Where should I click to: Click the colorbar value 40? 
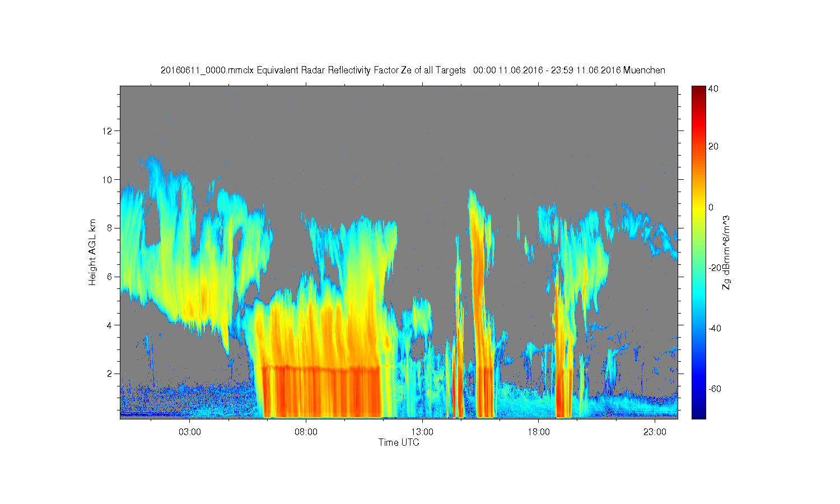[x=713, y=88]
